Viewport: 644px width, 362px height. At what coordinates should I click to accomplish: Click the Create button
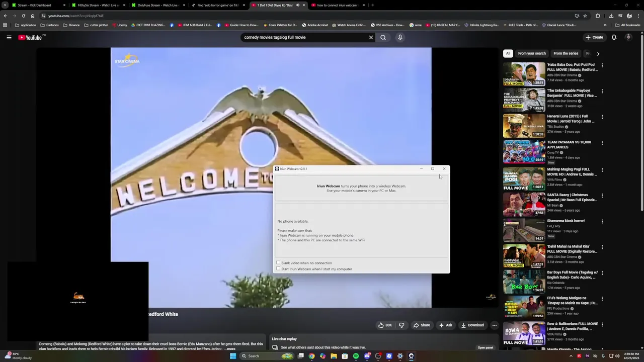click(x=594, y=37)
